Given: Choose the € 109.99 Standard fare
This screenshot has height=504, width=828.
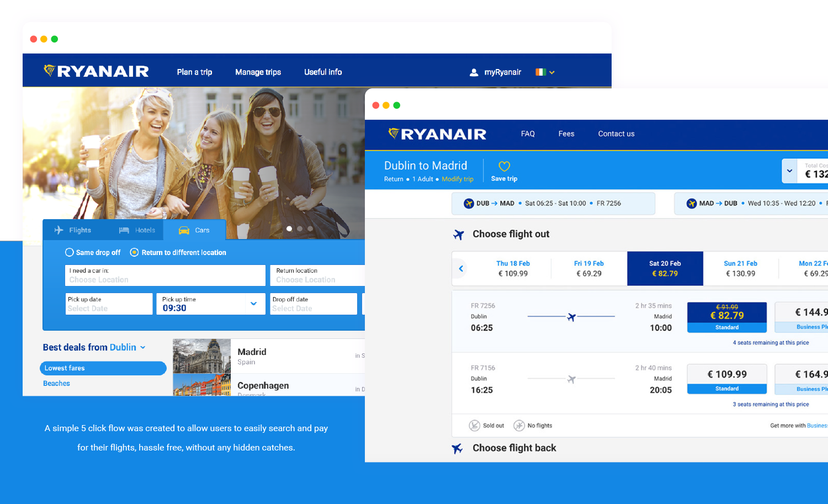Looking at the screenshot, I should (x=727, y=379).
